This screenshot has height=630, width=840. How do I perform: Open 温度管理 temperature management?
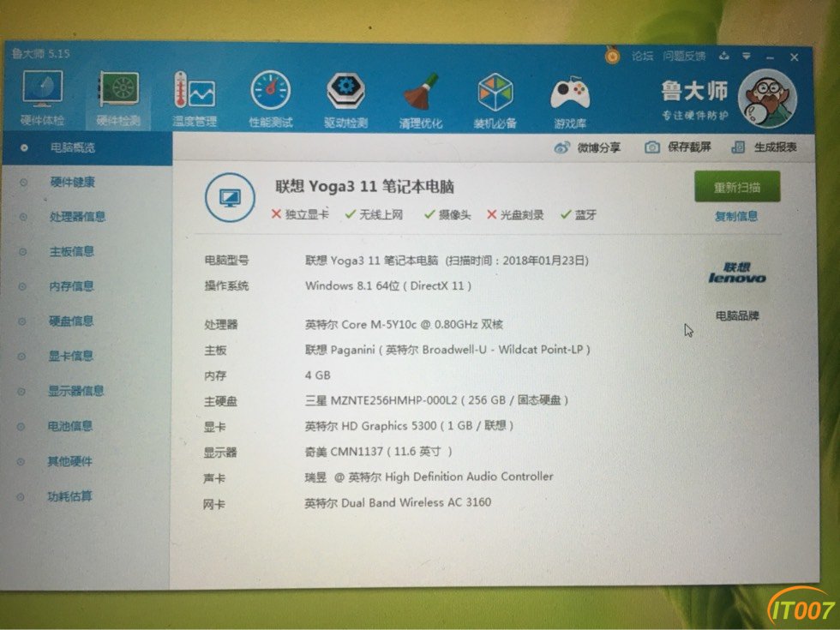(x=195, y=100)
